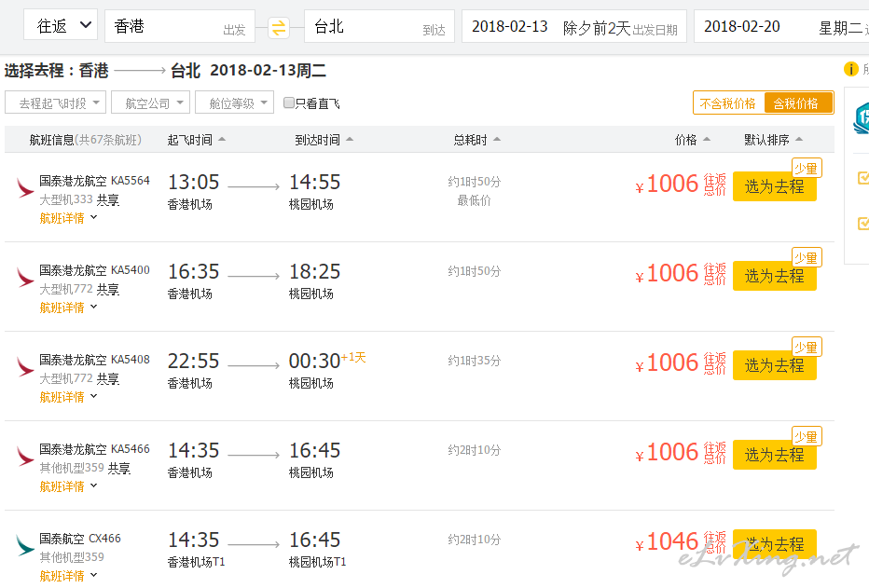869x588 pixels.
Task: Choose 16:35 KA5400 flight as outbound
Action: coord(774,276)
